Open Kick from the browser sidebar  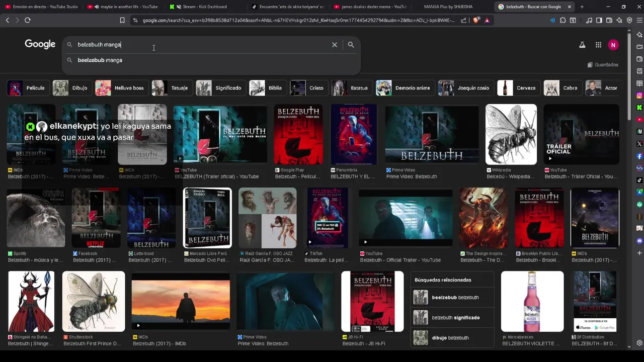pos(639,107)
